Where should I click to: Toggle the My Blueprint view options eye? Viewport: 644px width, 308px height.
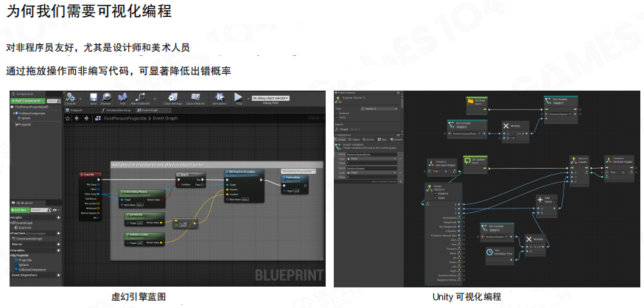click(x=54, y=210)
